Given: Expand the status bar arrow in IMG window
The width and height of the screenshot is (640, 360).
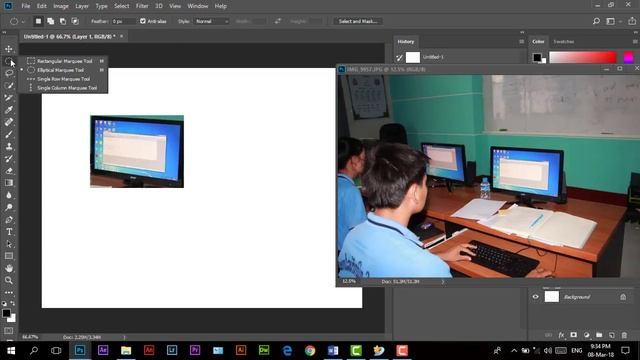Looking at the screenshot, I should tap(442, 282).
